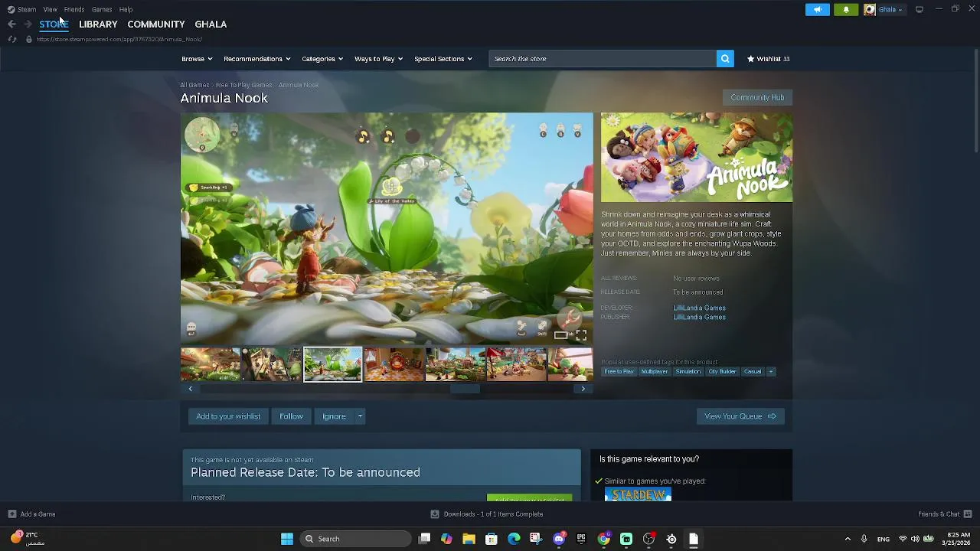The height and width of the screenshot is (551, 980).
Task: Click the screenshot strip scrollbar handle
Action: (465, 389)
